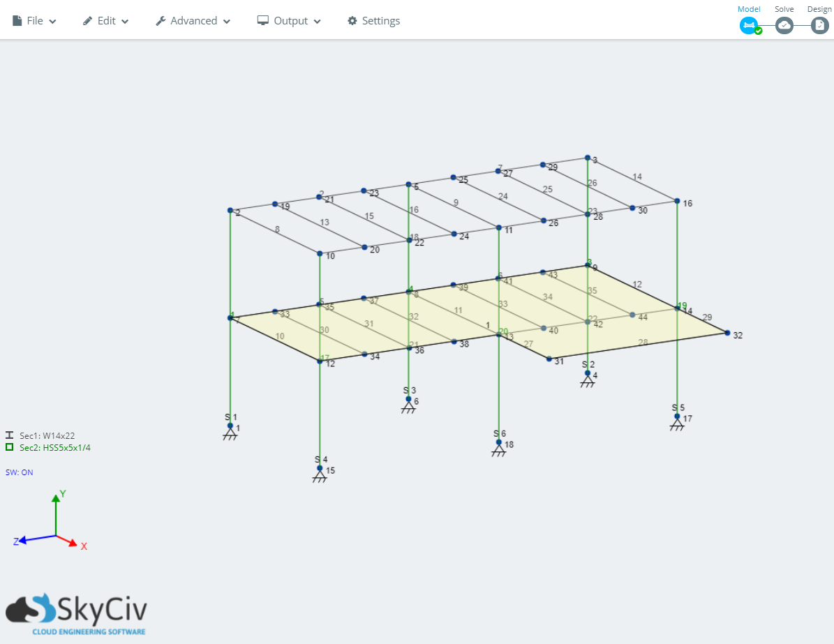Open the File dropdown menu
Image resolution: width=834 pixels, height=644 pixels.
coord(33,20)
